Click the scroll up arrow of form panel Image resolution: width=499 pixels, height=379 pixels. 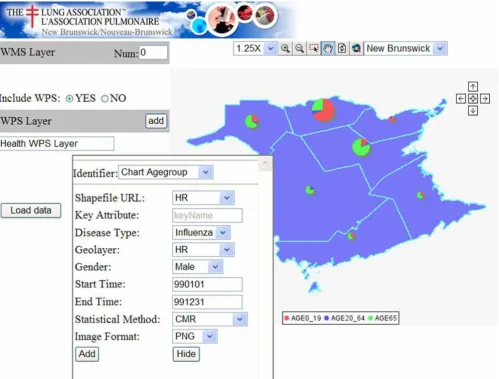[265, 164]
